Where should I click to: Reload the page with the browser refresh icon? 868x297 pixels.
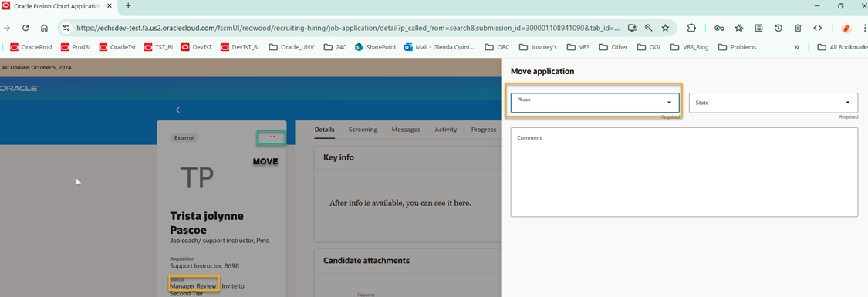(x=25, y=28)
